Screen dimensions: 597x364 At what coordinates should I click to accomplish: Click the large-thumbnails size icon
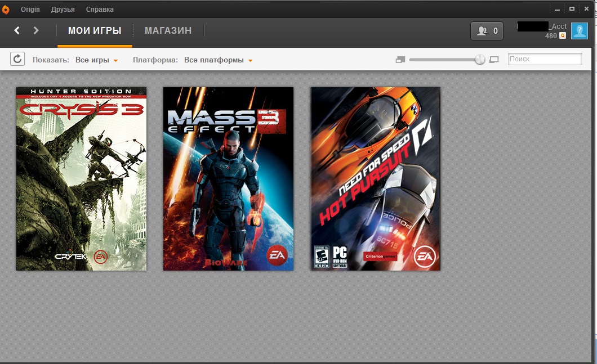tap(494, 60)
